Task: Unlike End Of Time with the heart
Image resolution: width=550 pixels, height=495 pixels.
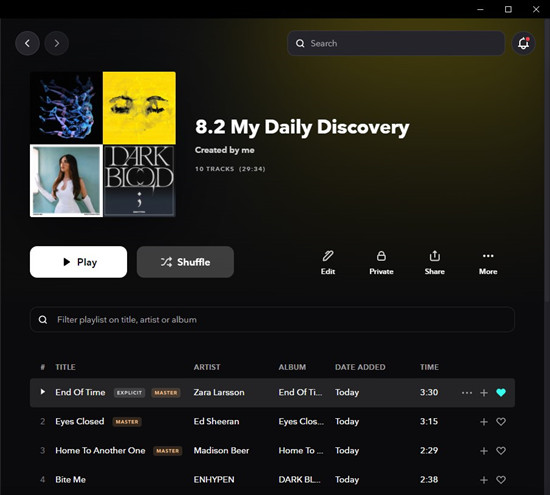Action: click(x=501, y=393)
